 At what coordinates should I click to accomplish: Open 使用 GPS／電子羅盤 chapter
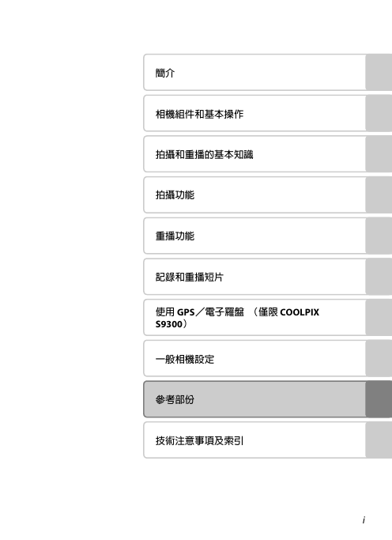coord(254,318)
